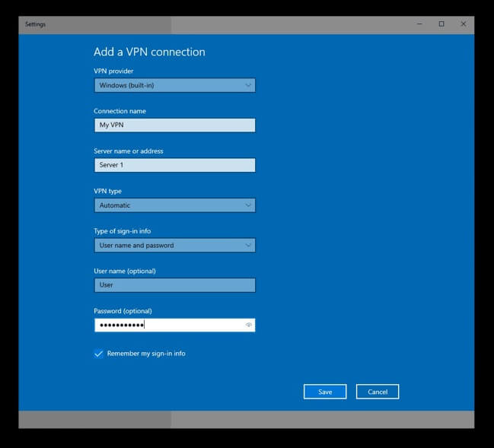Image resolution: width=494 pixels, height=448 pixels.
Task: Select the User name optional text box
Action: 174,285
